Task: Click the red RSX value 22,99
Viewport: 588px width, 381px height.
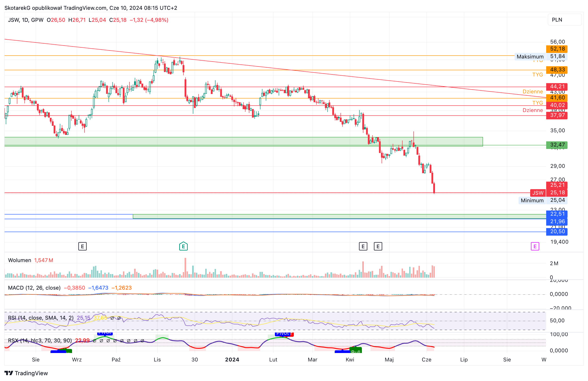Action: click(x=82, y=341)
